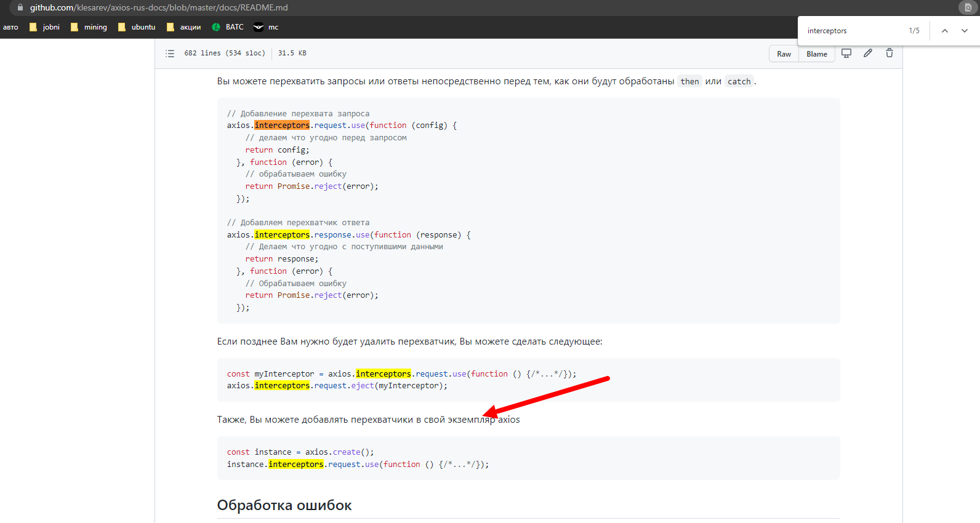Image resolution: width=980 pixels, height=523 pixels.
Task: Open the авто bookmark
Action: point(10,27)
